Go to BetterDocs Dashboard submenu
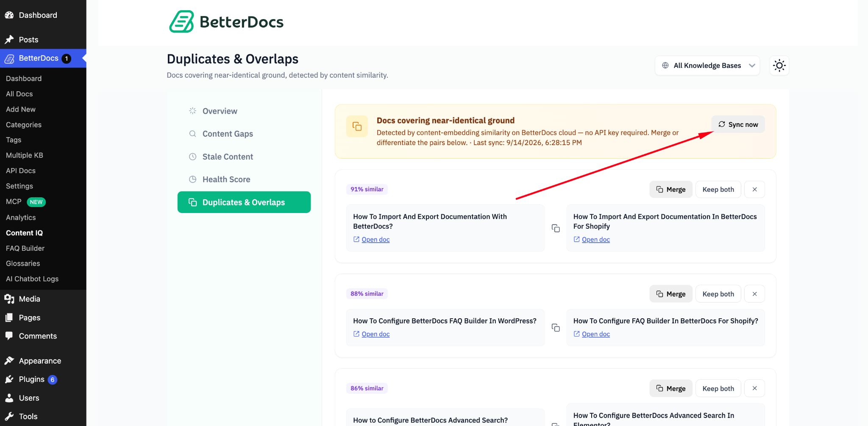Screen dimensions: 868x426 coord(24,78)
